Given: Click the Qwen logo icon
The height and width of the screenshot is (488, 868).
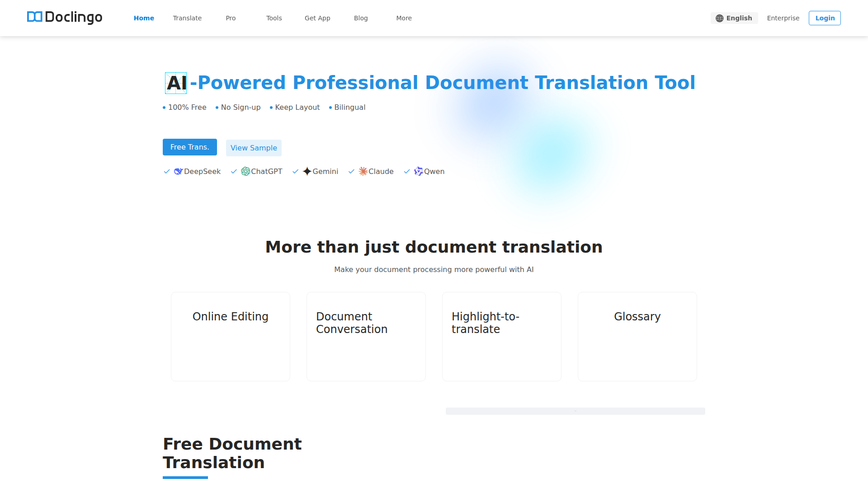Looking at the screenshot, I should (419, 171).
